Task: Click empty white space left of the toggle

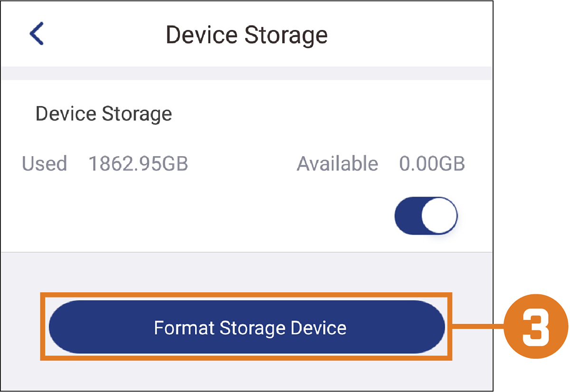Action: tap(199, 216)
